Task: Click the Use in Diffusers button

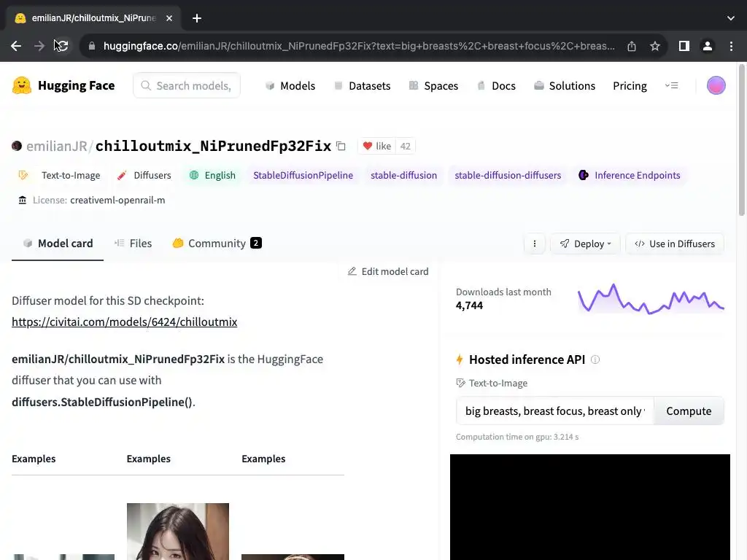Action: [675, 244]
